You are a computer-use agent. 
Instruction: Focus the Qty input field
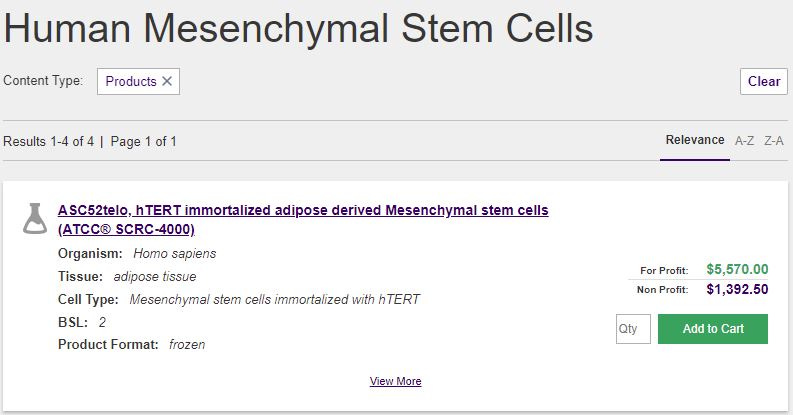(x=633, y=329)
